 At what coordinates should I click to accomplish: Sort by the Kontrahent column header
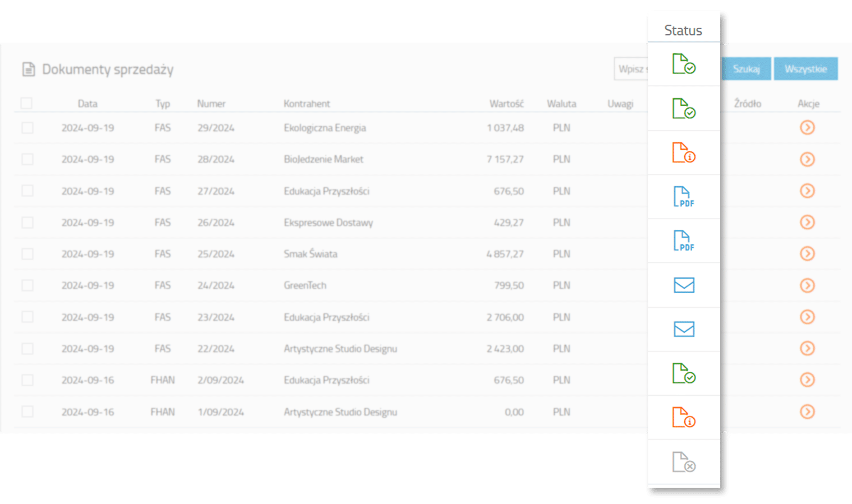pos(307,104)
